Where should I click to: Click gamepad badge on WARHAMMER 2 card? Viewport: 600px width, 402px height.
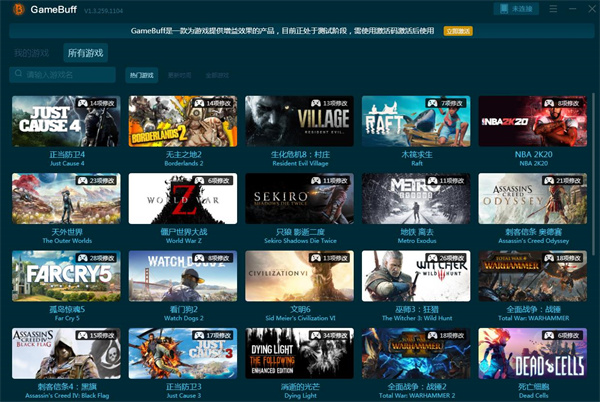(445, 335)
